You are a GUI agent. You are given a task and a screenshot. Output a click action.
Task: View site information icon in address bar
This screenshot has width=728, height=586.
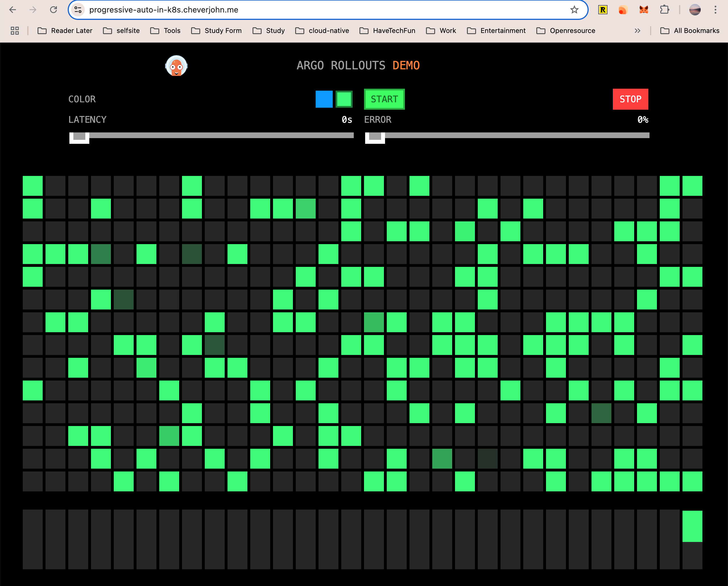click(x=78, y=10)
